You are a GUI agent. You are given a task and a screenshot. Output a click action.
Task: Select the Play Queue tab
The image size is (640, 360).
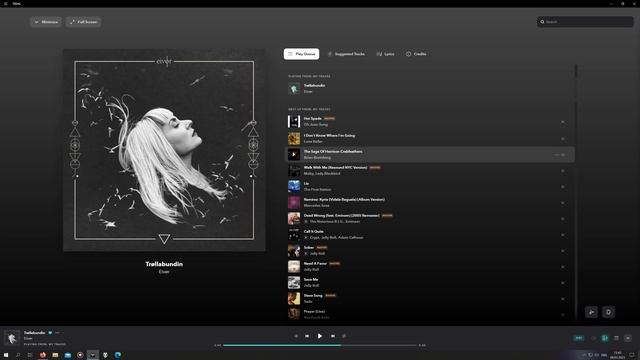[301, 54]
